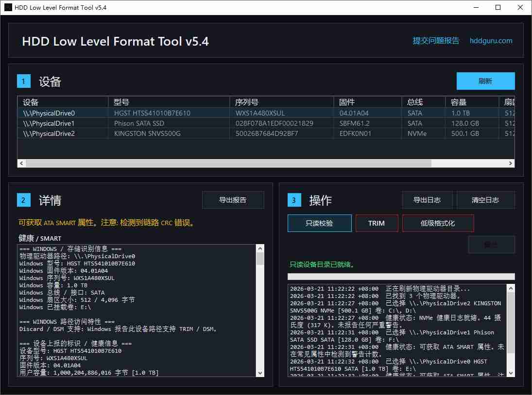
Task: Click the 导出日志 export log button
Action: click(427, 199)
